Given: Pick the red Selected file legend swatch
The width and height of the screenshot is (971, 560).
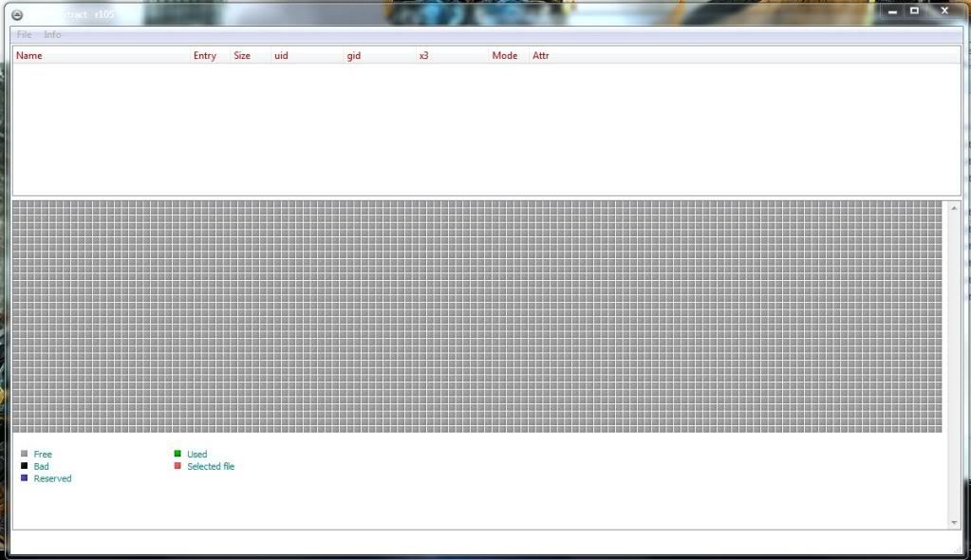Looking at the screenshot, I should coord(177,466).
